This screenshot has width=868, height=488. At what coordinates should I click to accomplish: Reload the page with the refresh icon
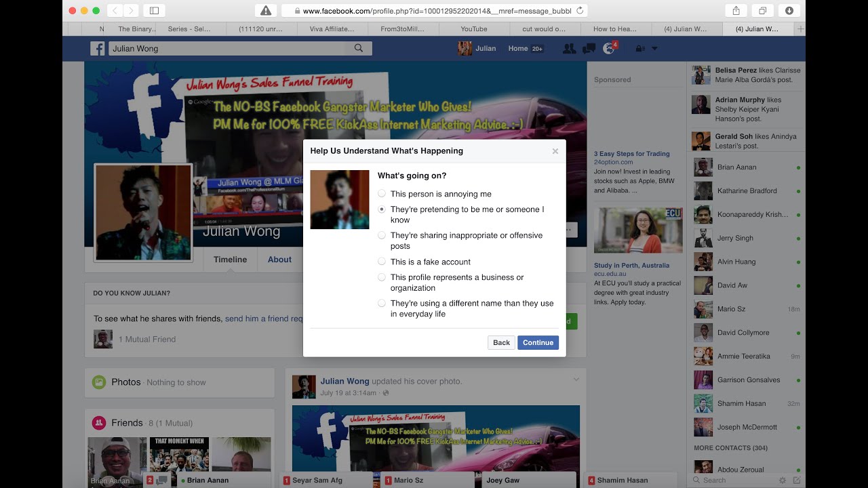[x=580, y=10]
